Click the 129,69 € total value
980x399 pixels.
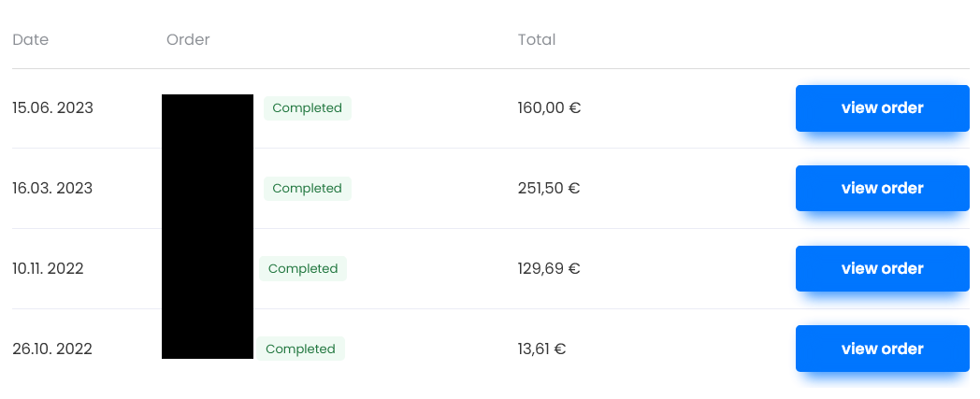click(x=549, y=268)
